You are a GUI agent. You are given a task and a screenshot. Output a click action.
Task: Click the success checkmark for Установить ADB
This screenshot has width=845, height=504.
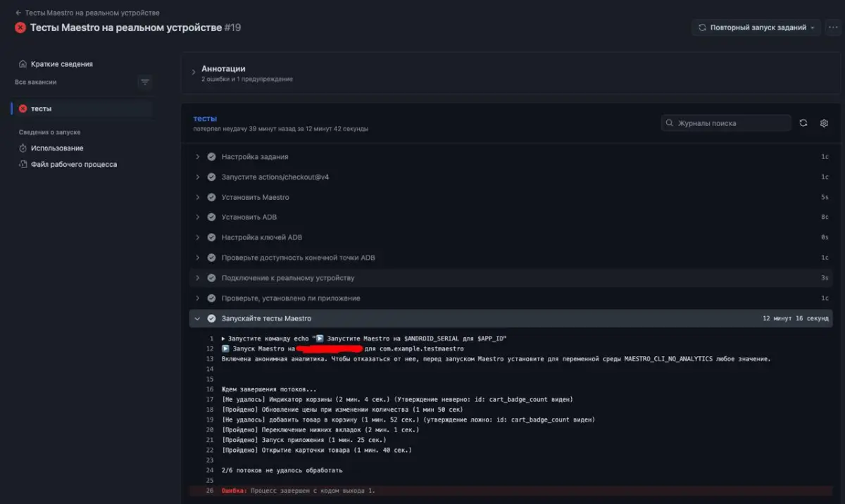tap(211, 218)
